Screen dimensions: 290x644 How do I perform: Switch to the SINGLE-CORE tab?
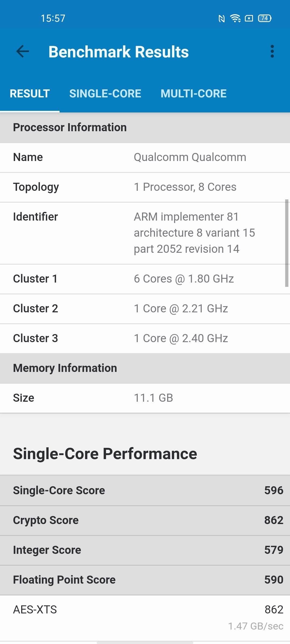105,94
